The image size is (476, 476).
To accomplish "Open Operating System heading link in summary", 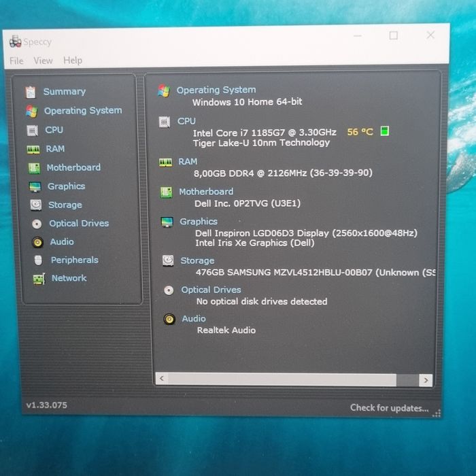I will pos(216,90).
